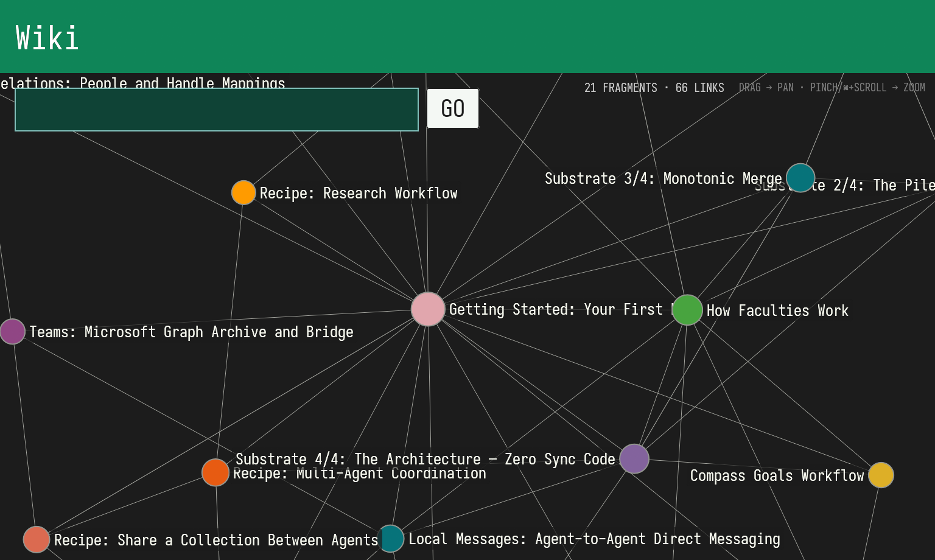Click the "Substrate 2/4: The Pile" label
935x560 pixels.
(x=845, y=185)
